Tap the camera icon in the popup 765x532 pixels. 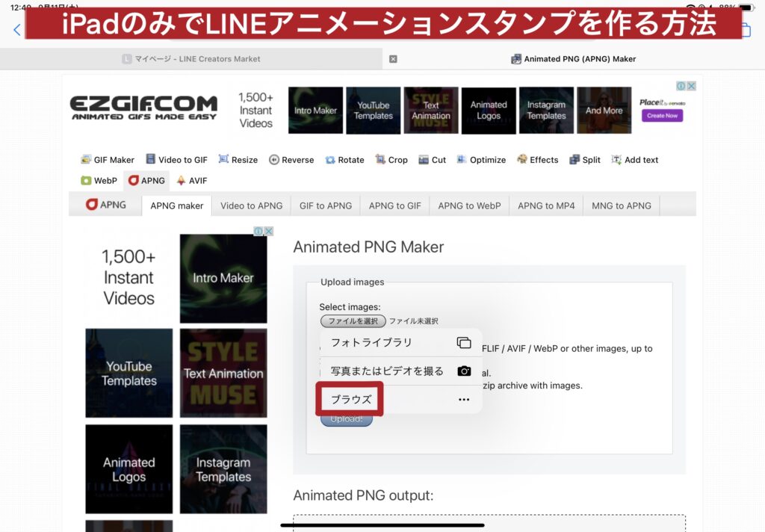464,371
